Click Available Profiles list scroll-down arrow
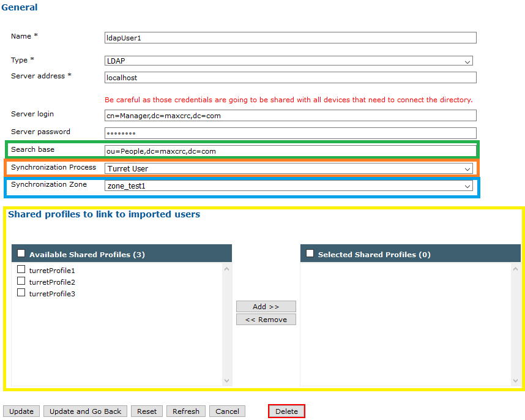This screenshot has height=420, width=525. [x=226, y=380]
